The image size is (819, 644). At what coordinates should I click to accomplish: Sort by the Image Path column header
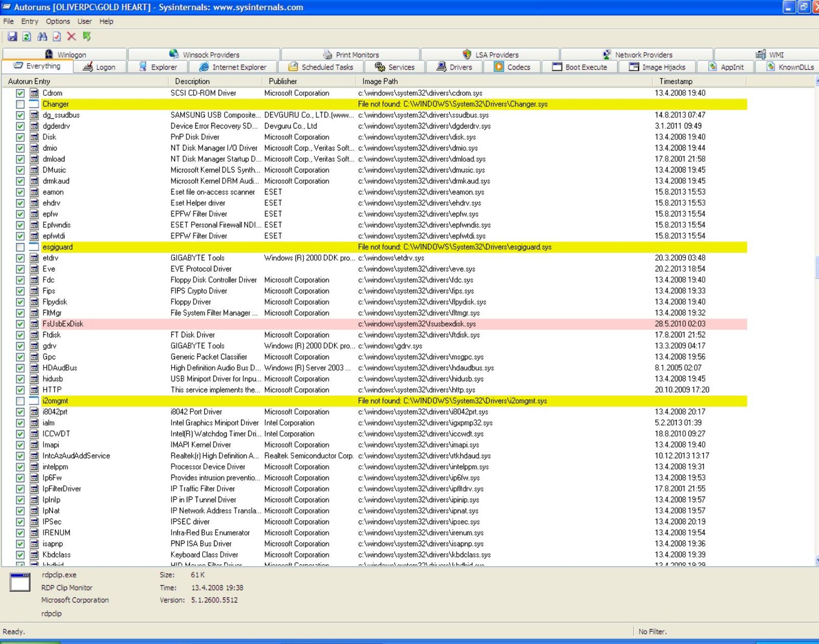coord(505,81)
